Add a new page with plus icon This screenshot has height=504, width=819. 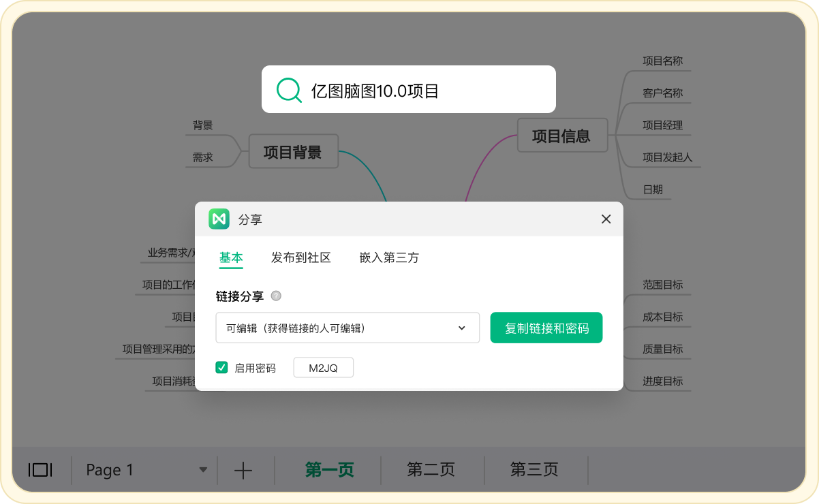(243, 471)
